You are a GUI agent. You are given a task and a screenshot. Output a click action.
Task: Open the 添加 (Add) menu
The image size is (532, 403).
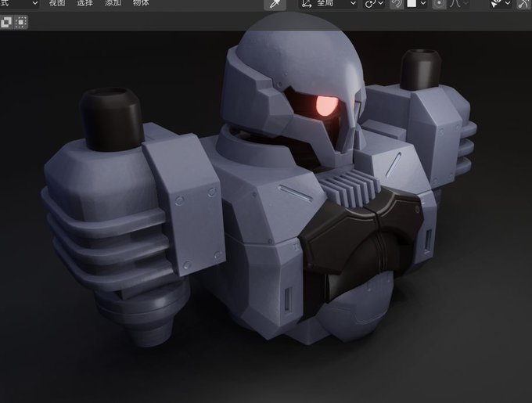113,3
